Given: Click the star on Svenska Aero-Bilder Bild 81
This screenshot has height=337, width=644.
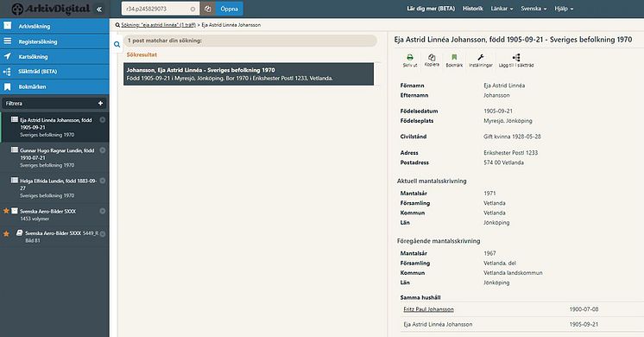Looking at the screenshot, I should pyautogui.click(x=6, y=233).
